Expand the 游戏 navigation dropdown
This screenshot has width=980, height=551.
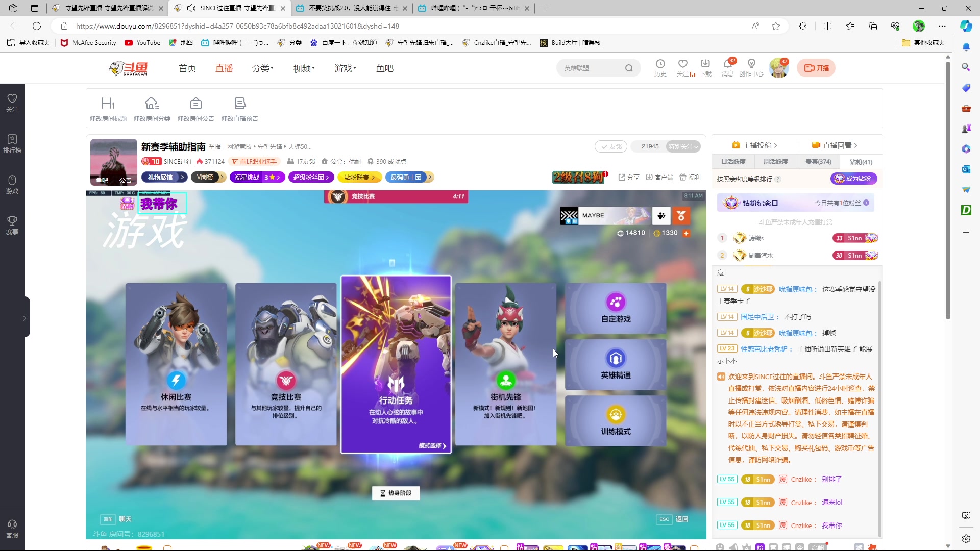click(345, 68)
